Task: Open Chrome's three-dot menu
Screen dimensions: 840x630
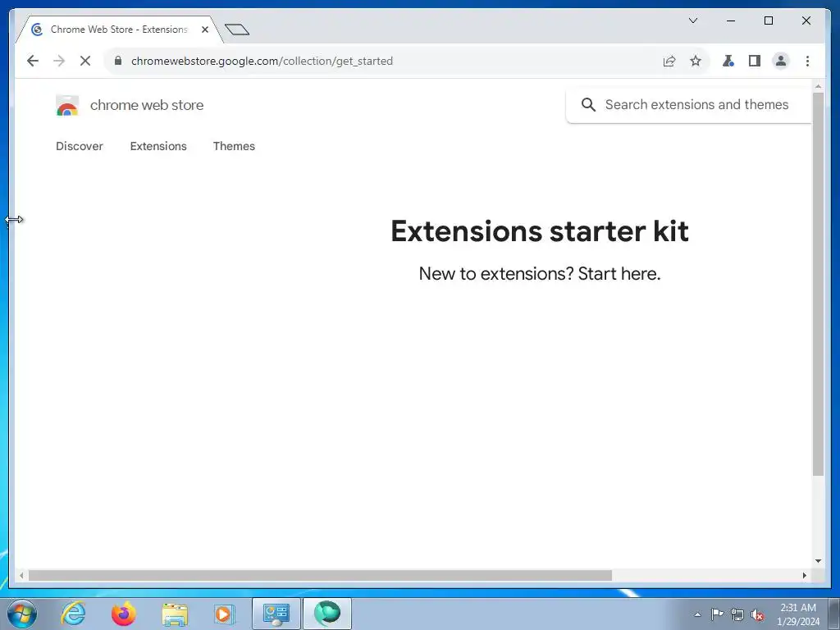Action: 807,61
